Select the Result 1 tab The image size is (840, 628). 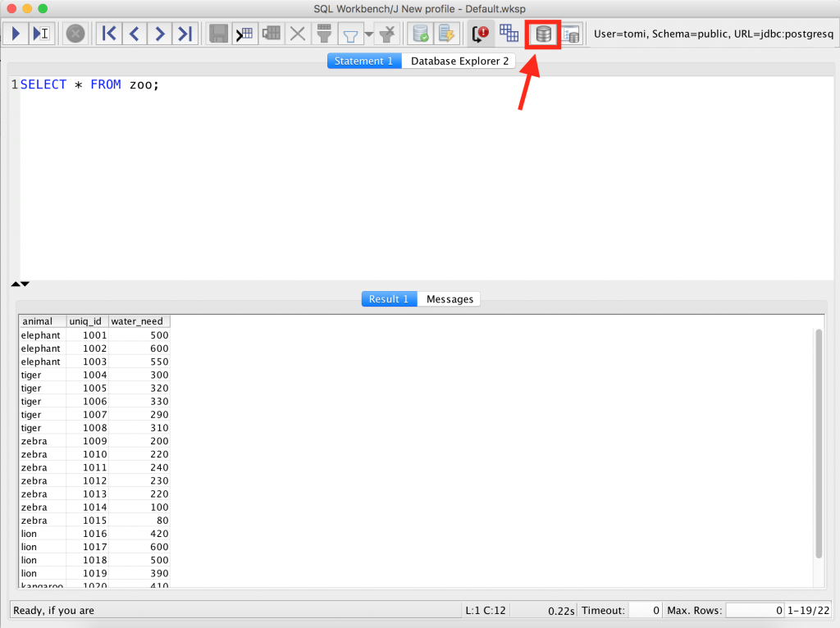point(388,298)
